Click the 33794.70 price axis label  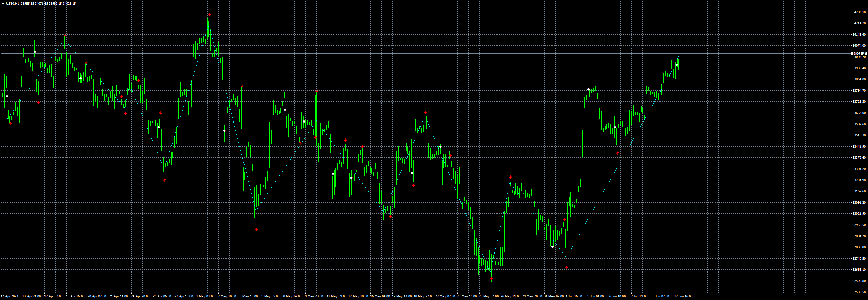(859, 91)
